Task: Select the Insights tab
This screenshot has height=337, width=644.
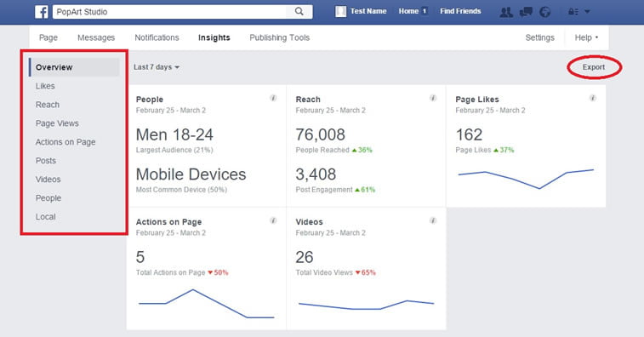Action: click(x=214, y=37)
